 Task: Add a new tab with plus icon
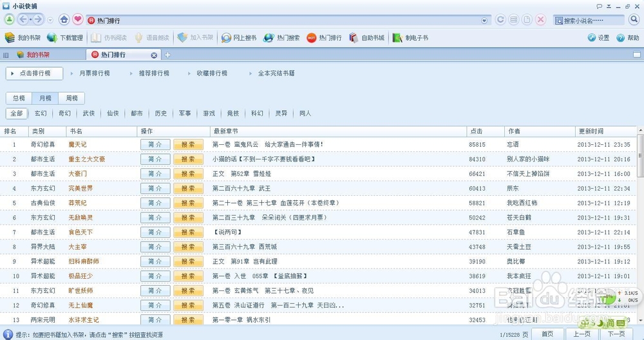[x=167, y=55]
